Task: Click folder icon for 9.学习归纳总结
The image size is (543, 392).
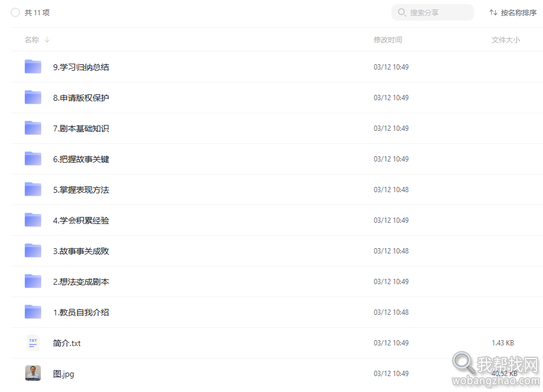Action: pos(33,67)
